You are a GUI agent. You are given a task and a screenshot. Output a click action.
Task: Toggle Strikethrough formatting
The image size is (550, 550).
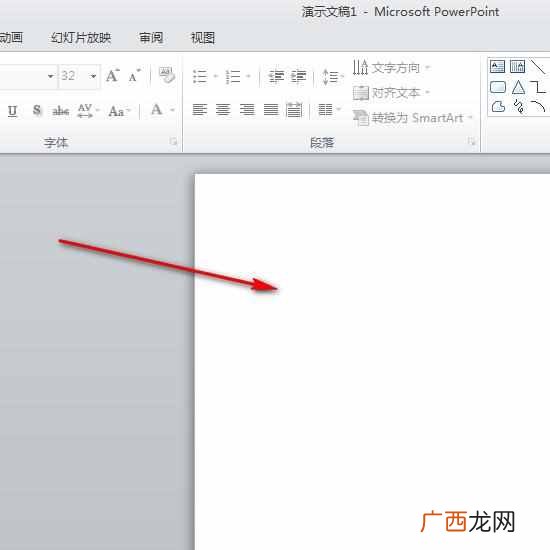pos(60,111)
